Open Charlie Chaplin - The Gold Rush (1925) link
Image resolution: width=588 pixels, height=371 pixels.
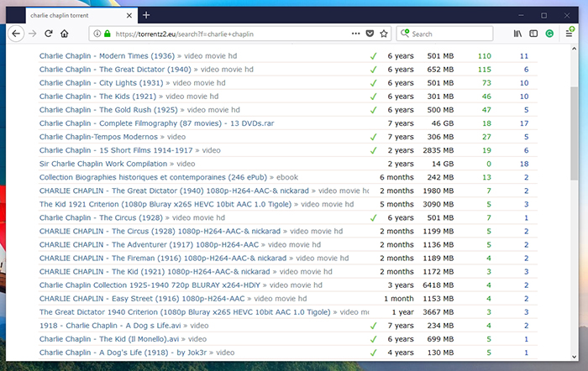pos(108,110)
